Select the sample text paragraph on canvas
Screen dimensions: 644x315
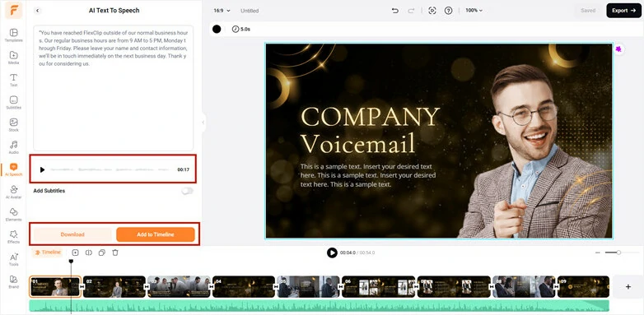pos(368,175)
